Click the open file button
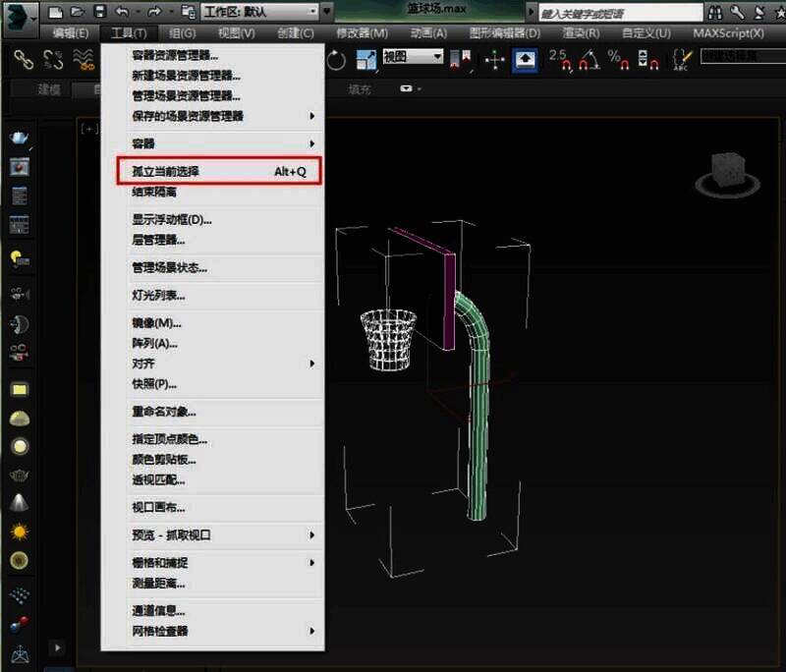The height and width of the screenshot is (672, 786). (78, 12)
